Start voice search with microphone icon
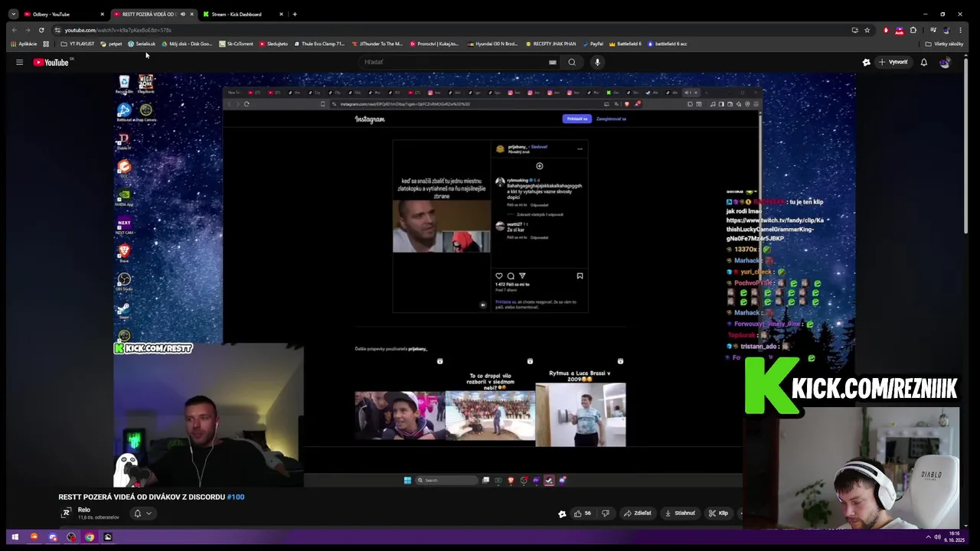The height and width of the screenshot is (551, 980). [597, 62]
